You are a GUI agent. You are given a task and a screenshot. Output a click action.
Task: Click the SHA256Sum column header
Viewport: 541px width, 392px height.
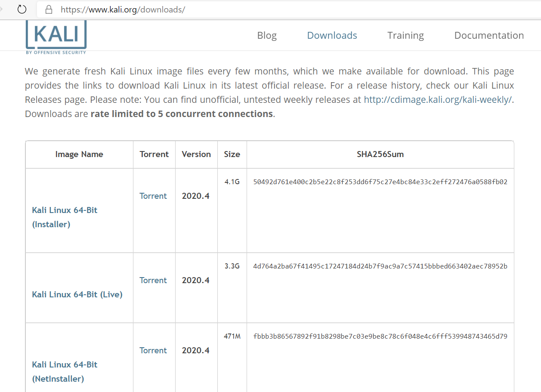coord(380,154)
